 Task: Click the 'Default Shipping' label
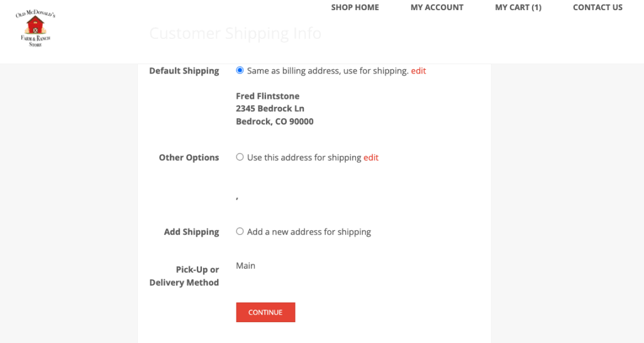[x=184, y=70]
